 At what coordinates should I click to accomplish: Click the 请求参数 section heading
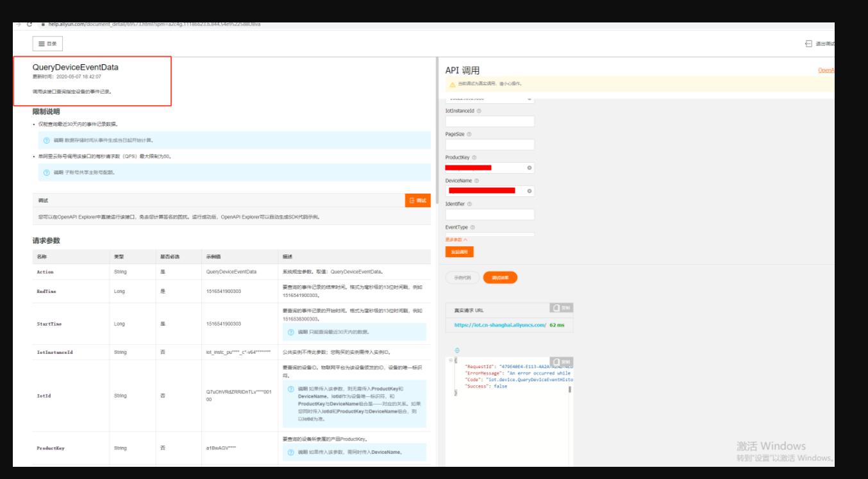(46, 240)
